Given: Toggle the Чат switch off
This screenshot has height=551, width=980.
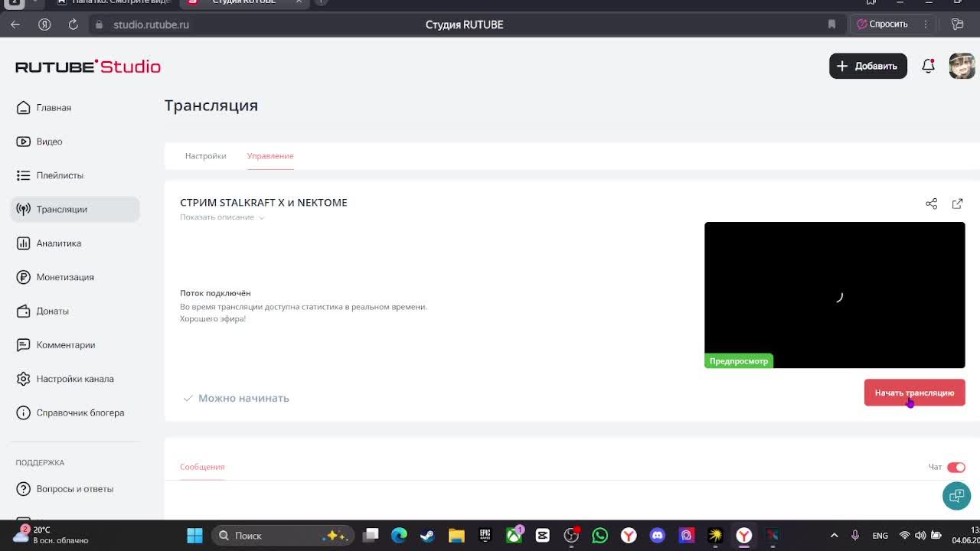Looking at the screenshot, I should pos(956,467).
